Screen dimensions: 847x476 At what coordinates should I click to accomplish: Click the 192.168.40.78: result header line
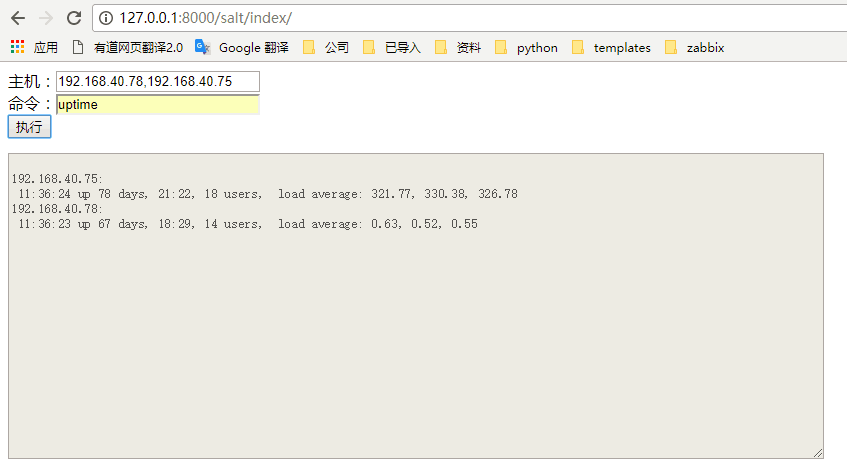(x=57, y=209)
